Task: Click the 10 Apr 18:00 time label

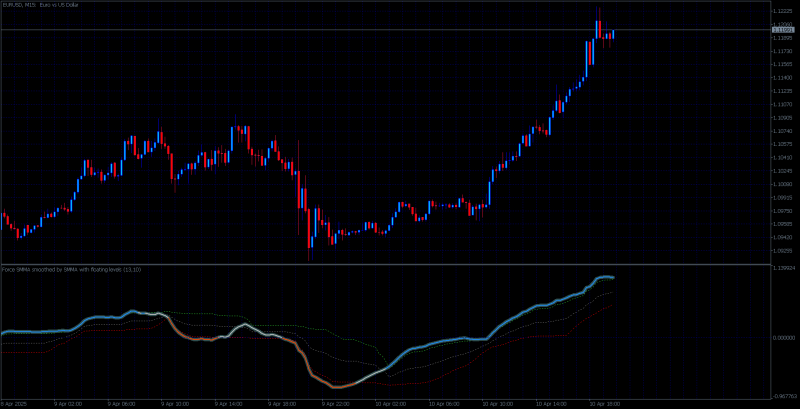Action: tap(604, 404)
